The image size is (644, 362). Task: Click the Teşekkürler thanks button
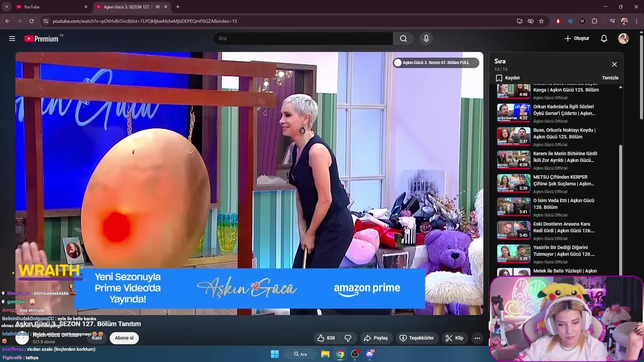click(417, 338)
